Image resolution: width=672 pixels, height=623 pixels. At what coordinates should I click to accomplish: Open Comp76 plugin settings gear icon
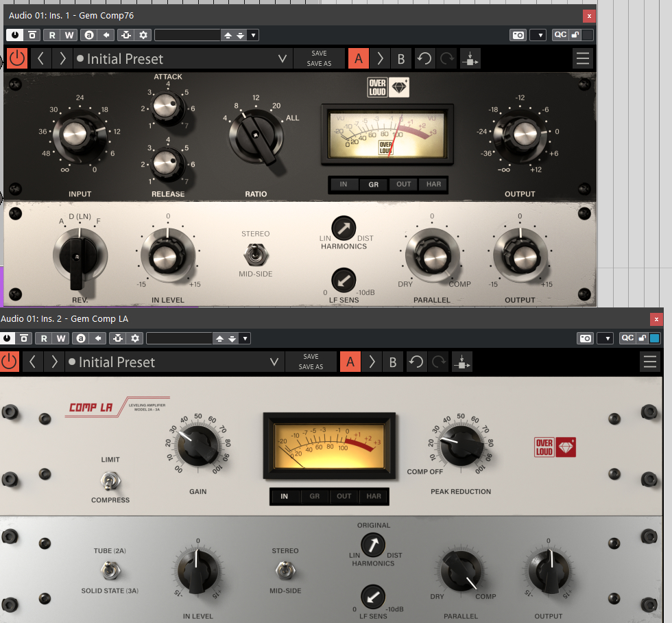(x=143, y=35)
